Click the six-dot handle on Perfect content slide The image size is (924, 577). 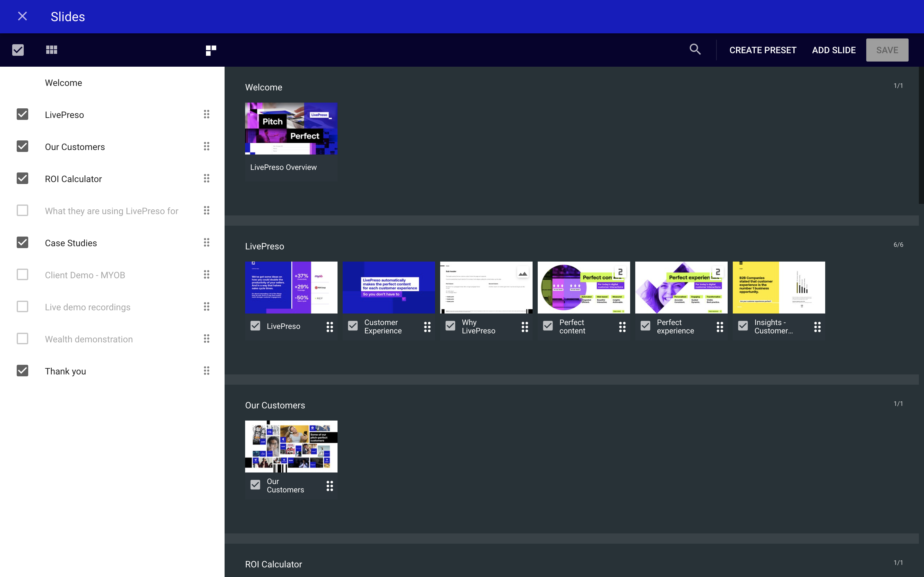tap(622, 327)
